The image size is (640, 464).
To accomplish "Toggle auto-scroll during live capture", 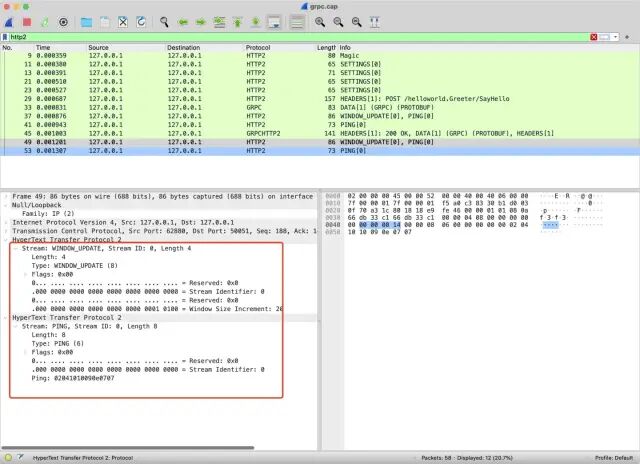I will point(274,22).
